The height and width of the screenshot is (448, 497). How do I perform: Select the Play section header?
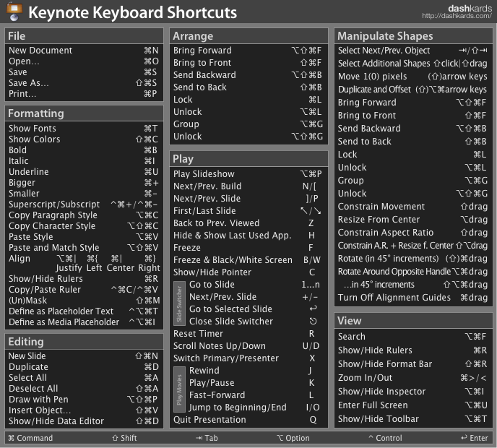(x=248, y=159)
